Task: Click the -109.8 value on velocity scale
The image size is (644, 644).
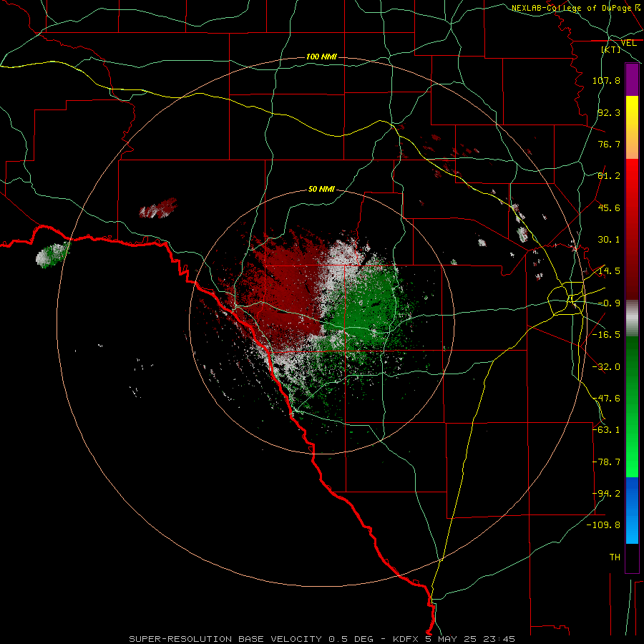Action: [x=603, y=525]
